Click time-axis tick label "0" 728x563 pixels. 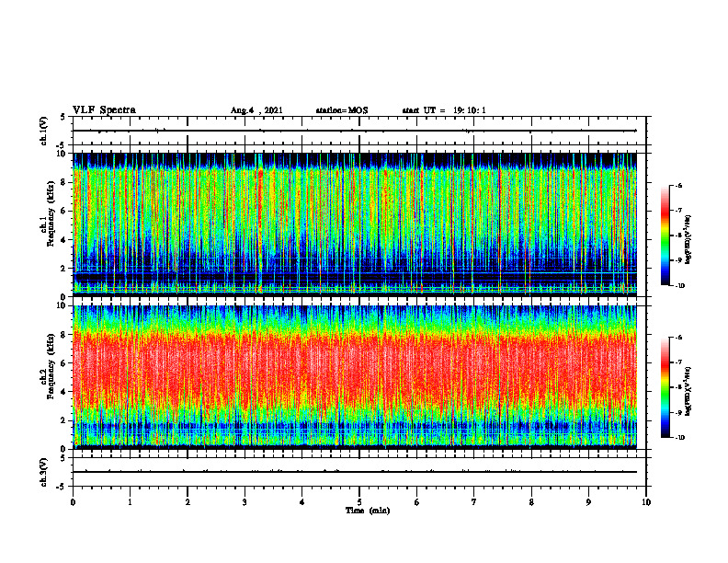click(73, 502)
